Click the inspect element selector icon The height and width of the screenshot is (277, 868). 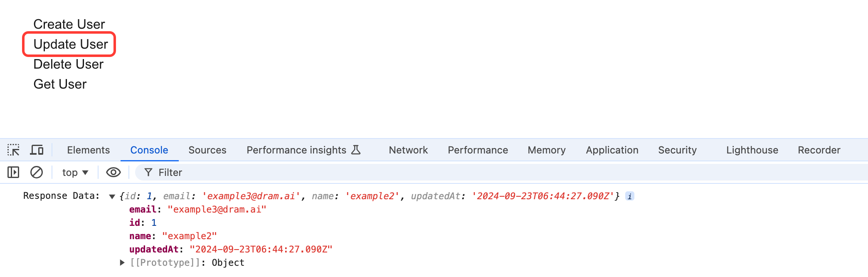coord(13,150)
